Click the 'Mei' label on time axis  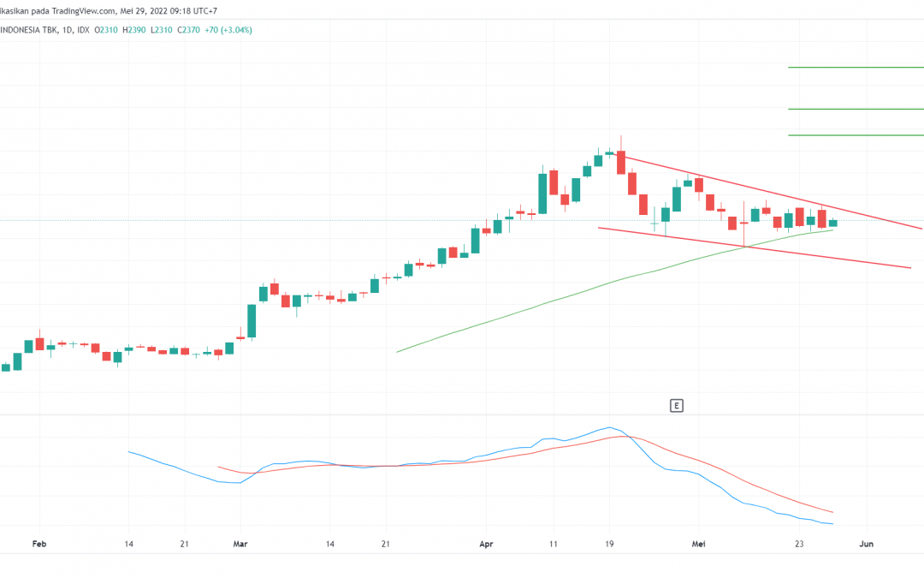point(699,544)
